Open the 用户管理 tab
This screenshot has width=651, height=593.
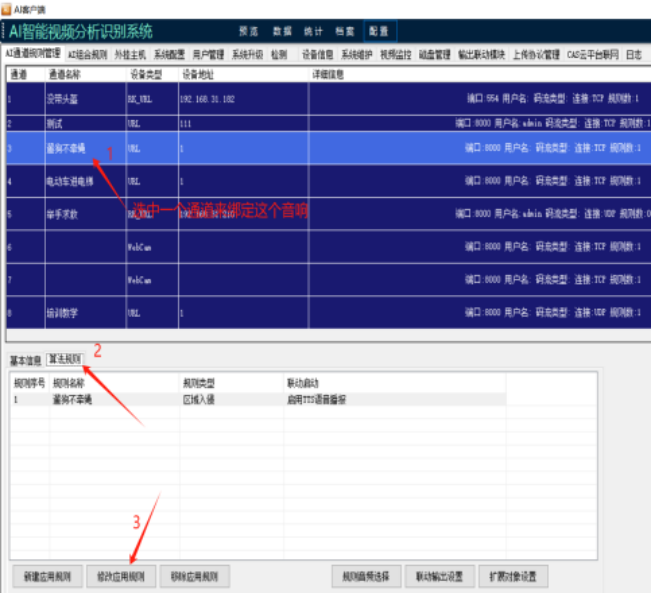[208, 54]
